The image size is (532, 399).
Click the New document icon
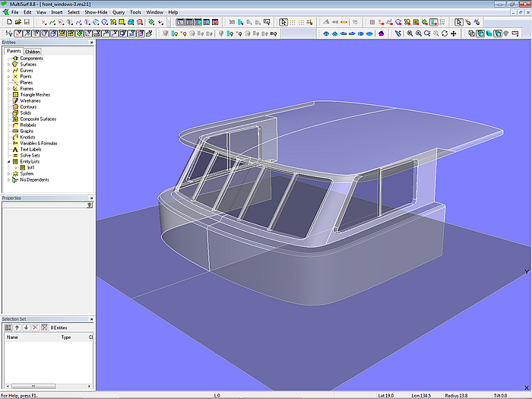tap(8, 22)
